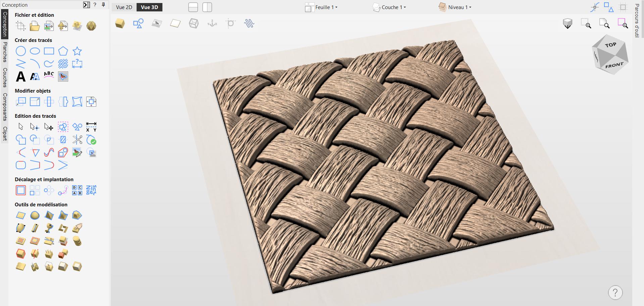
Task: Open the job setup tool
Action: 21,26
